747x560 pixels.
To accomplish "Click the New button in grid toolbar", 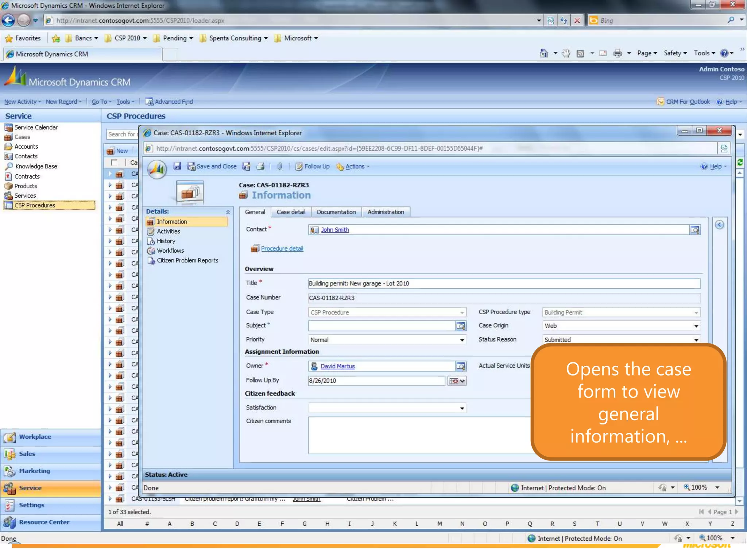I will click(x=117, y=151).
